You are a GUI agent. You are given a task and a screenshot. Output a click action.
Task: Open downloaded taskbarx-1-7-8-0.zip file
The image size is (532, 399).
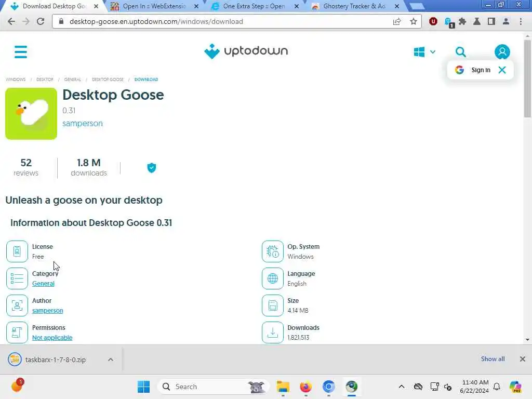55,360
